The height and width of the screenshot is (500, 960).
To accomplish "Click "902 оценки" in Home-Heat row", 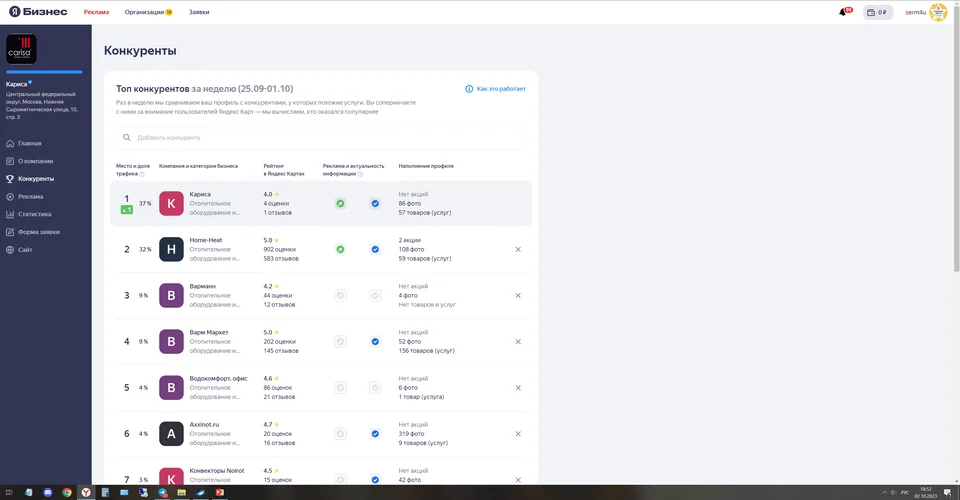I will pyautogui.click(x=279, y=249).
